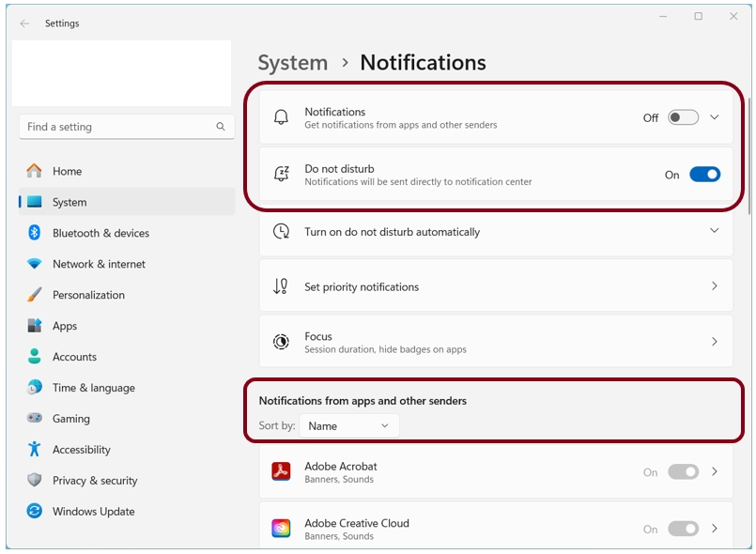Image resolution: width=756 pixels, height=554 pixels.
Task: Click the Adobe Acrobat app icon
Action: (281, 472)
